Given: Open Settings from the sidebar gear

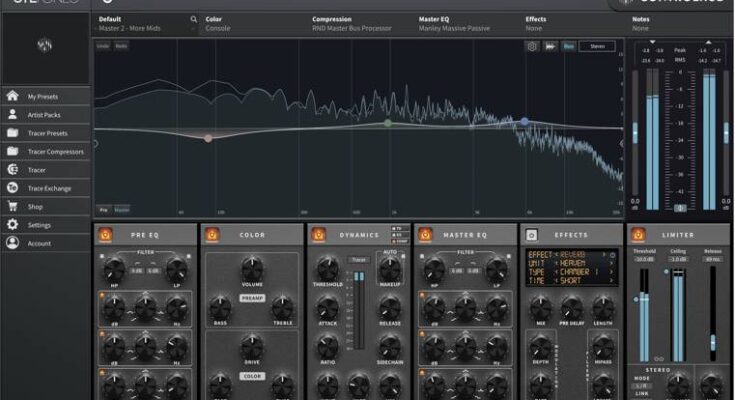Looking at the screenshot, I should tap(13, 225).
